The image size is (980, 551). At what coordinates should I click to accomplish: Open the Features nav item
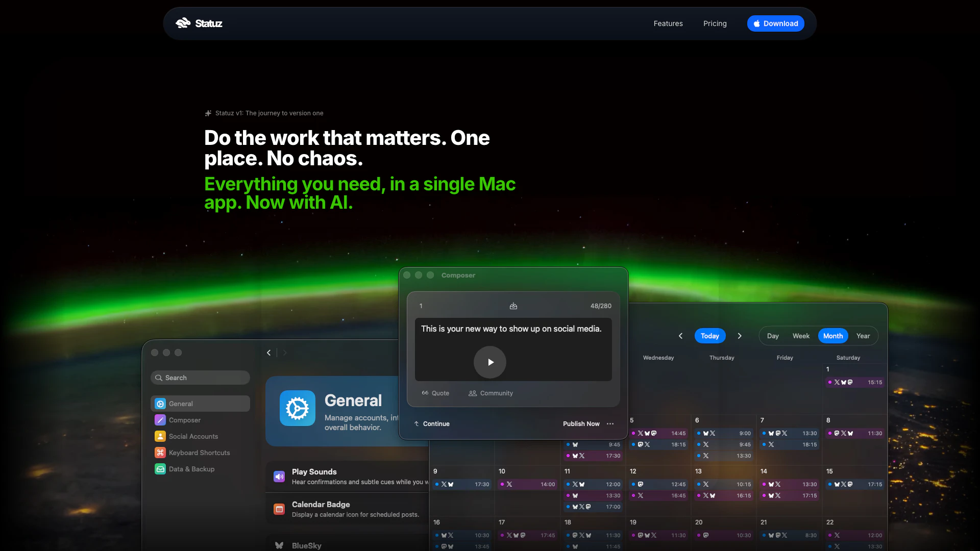[668, 23]
